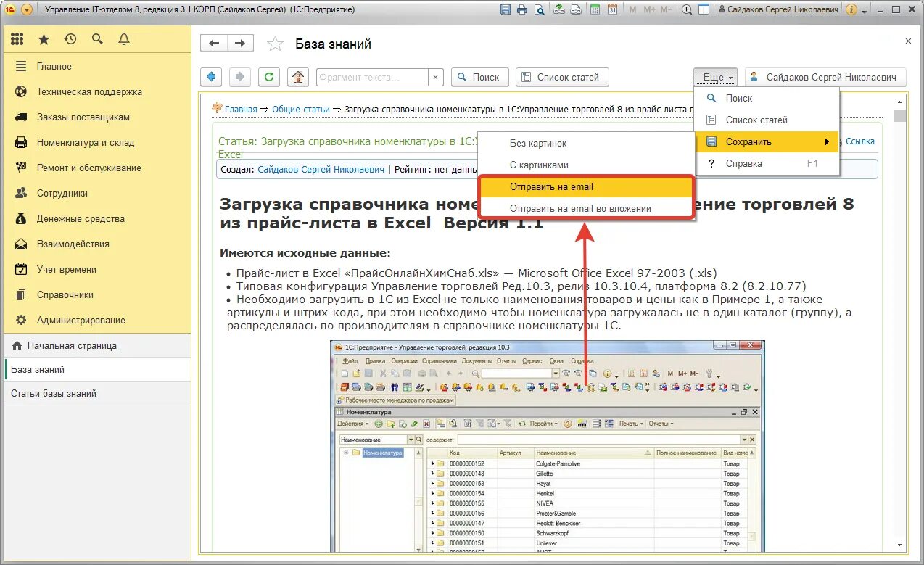This screenshot has width=924, height=565.
Task: Focus the Фрагмент текста input field
Action: [x=372, y=77]
